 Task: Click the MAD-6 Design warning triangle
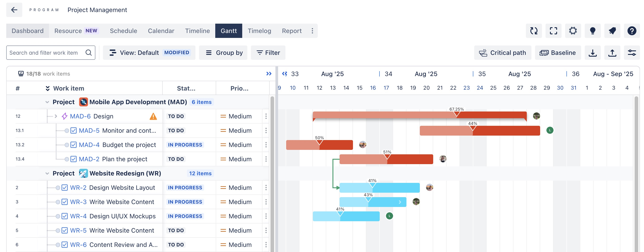(x=153, y=116)
